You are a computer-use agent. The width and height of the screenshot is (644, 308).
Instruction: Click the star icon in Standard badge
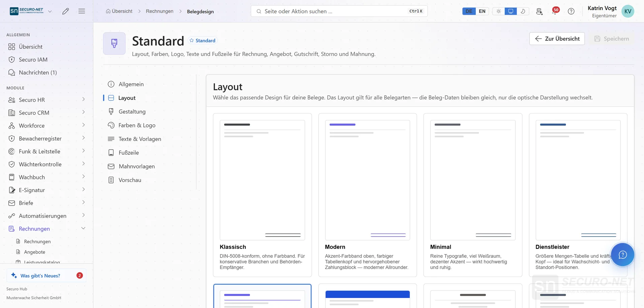pos(192,40)
